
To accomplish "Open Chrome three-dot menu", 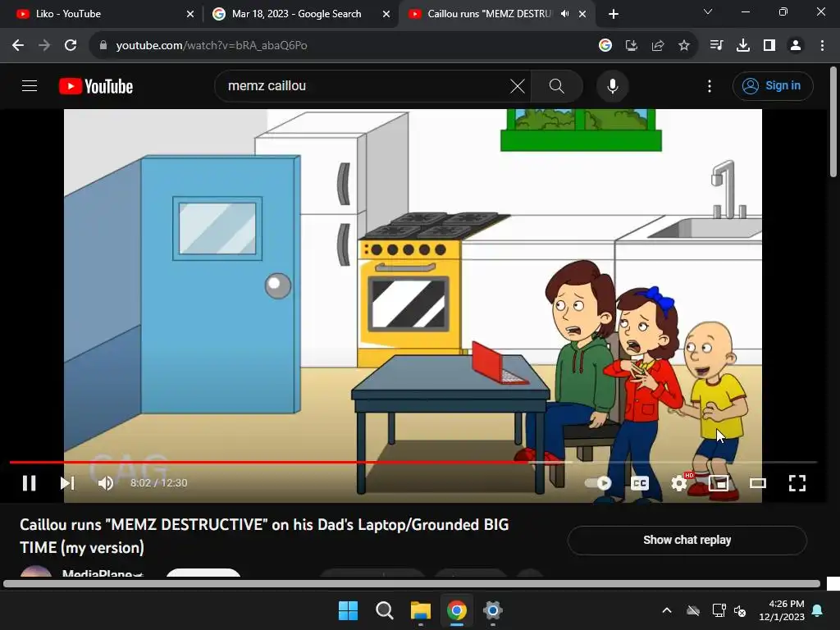I will (x=822, y=46).
